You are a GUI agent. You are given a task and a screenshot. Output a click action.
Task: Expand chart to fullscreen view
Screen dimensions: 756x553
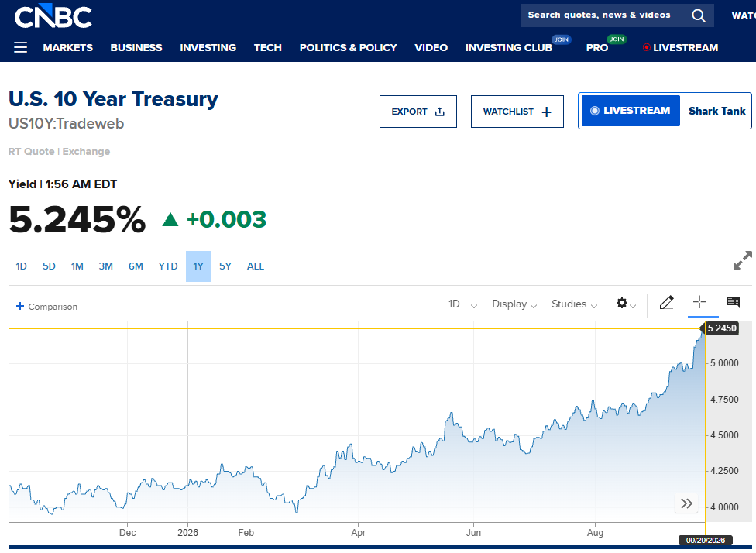tap(743, 260)
